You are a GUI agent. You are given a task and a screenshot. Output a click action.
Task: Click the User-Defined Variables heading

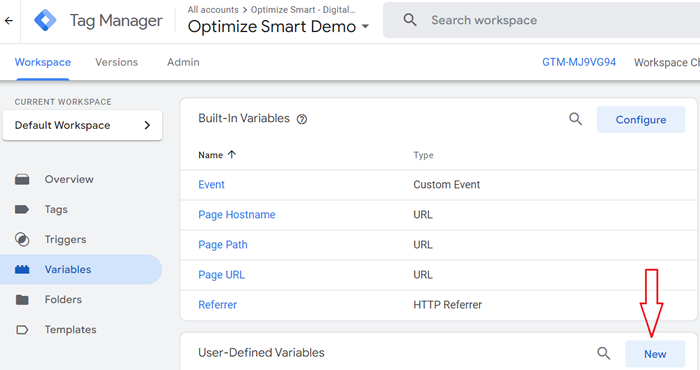click(x=261, y=353)
